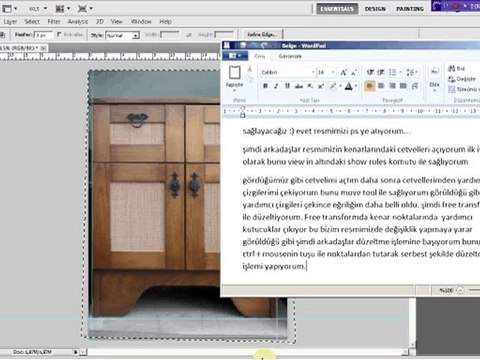Open the Layer menu in Photoshop
The height and width of the screenshot is (360, 480).
(10, 22)
